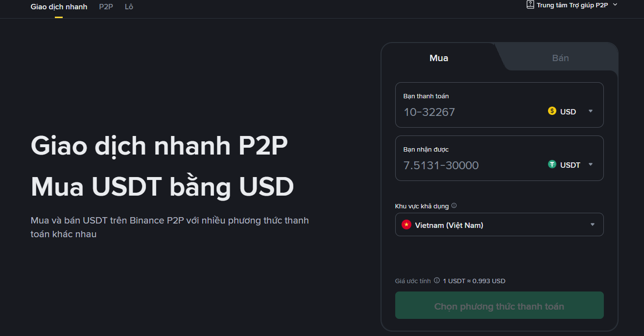The width and height of the screenshot is (644, 336).
Task: Click the Vietnam (Việt Nam) region text
Action: click(449, 225)
